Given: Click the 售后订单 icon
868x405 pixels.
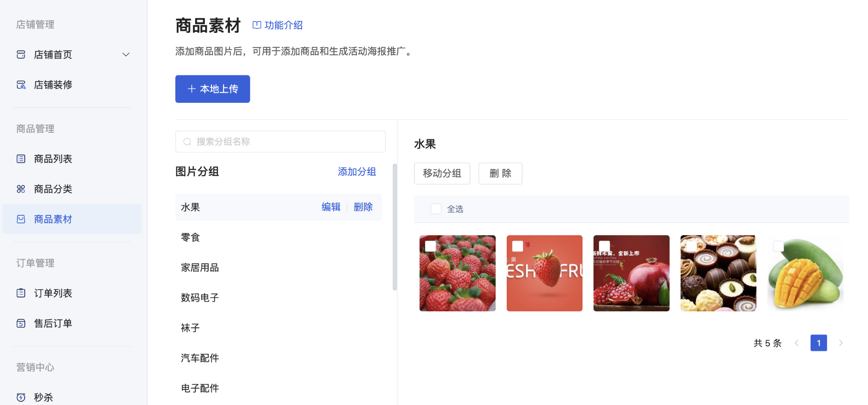Looking at the screenshot, I should pyautogui.click(x=21, y=323).
